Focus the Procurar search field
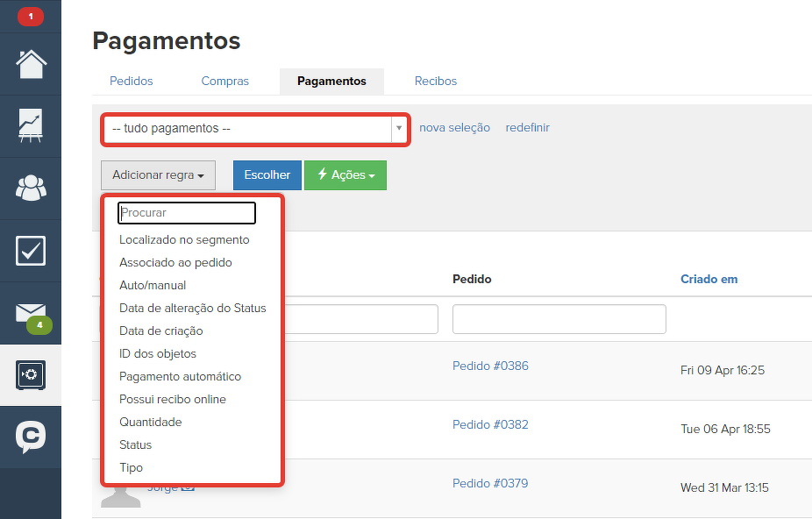This screenshot has width=812, height=519. (x=187, y=213)
